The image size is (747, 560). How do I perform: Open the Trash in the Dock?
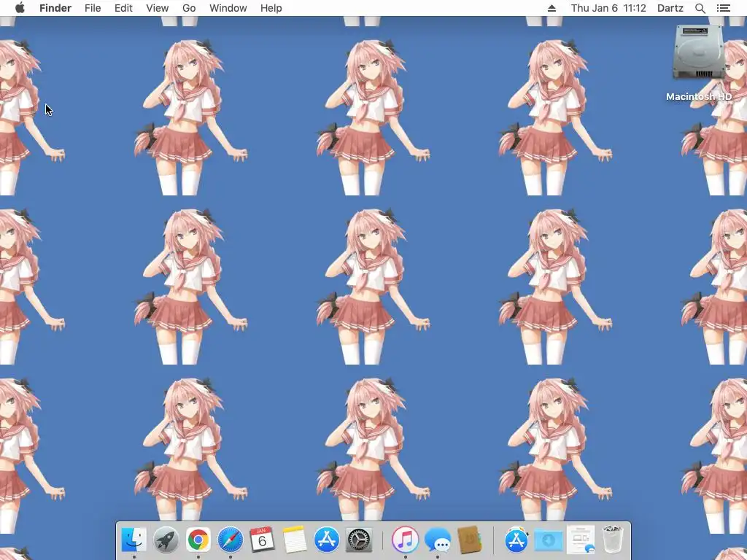[613, 540]
